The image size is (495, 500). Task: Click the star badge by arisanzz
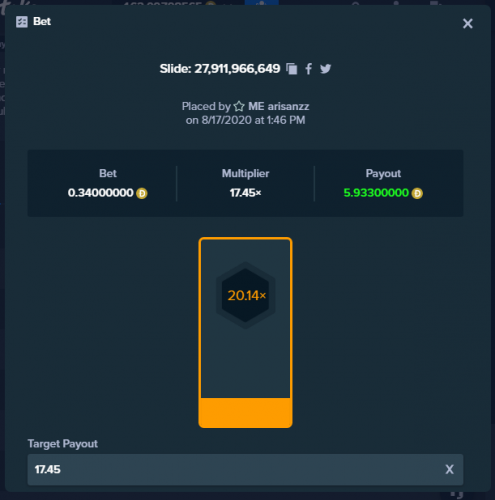point(239,106)
